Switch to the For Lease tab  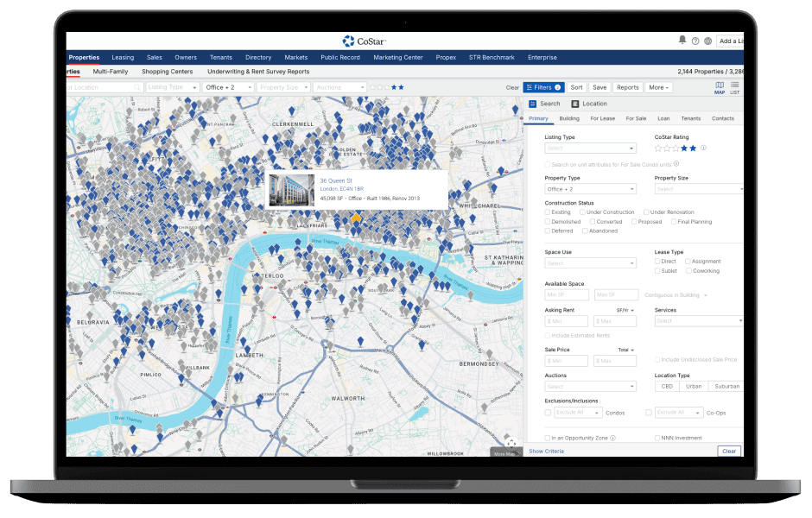click(x=602, y=118)
